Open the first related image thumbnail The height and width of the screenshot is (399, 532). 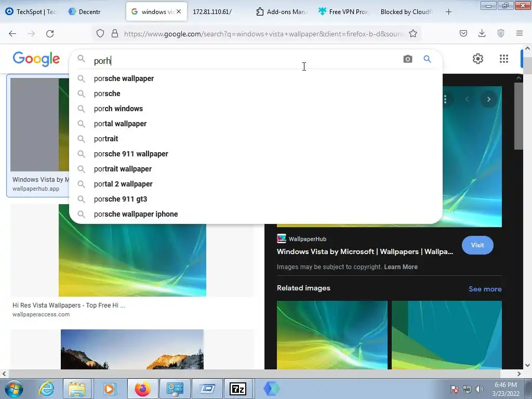point(332,335)
